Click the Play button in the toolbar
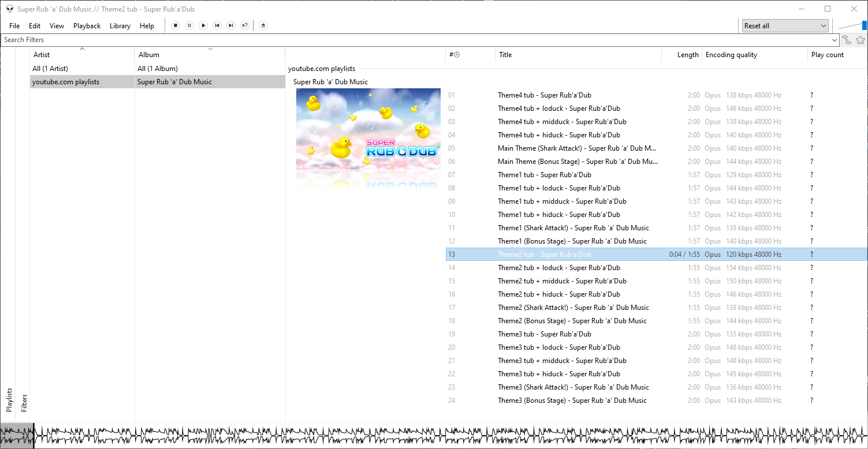This screenshot has width=868, height=449. (203, 25)
